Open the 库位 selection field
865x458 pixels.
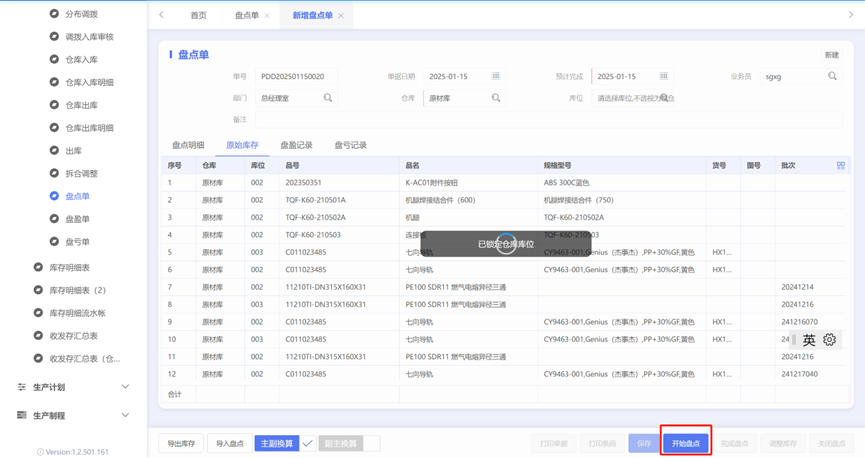click(x=633, y=98)
